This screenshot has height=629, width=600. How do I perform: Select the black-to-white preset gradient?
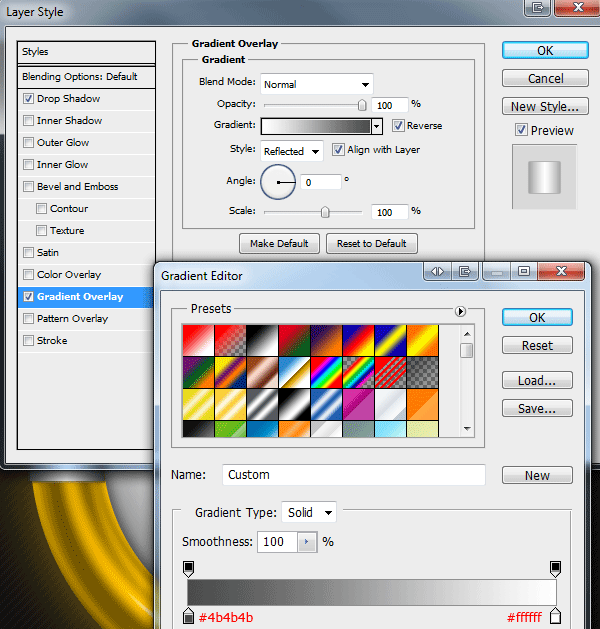[x=262, y=341]
